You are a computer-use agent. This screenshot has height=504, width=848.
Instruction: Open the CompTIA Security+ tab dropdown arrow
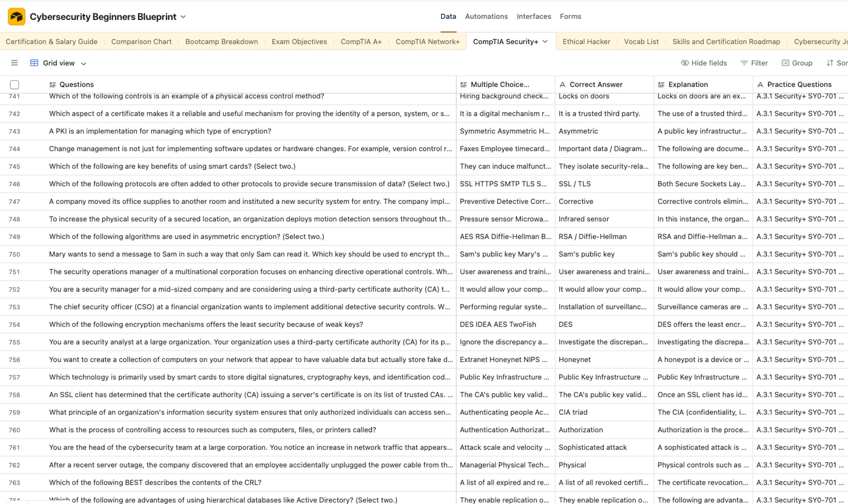(x=545, y=42)
